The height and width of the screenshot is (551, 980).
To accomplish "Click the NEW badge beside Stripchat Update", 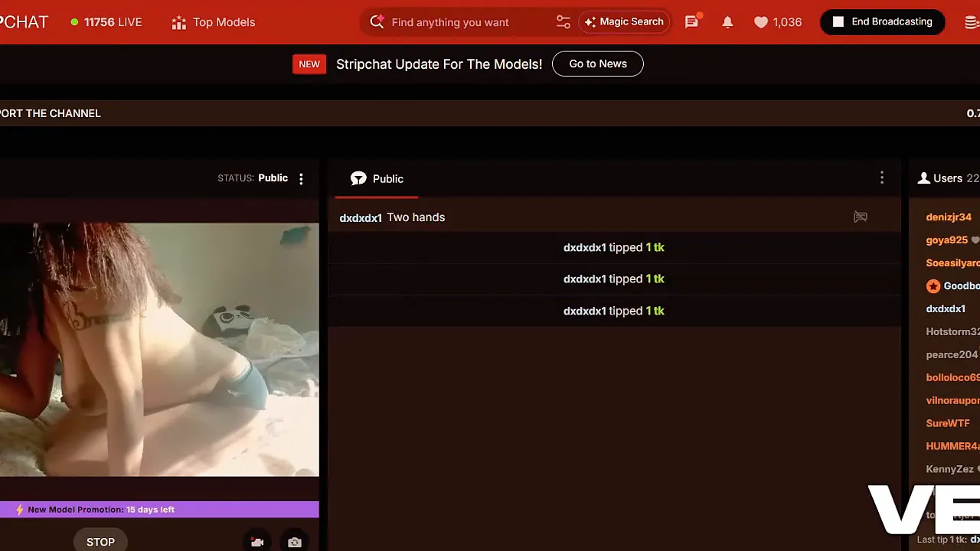I will [x=309, y=64].
